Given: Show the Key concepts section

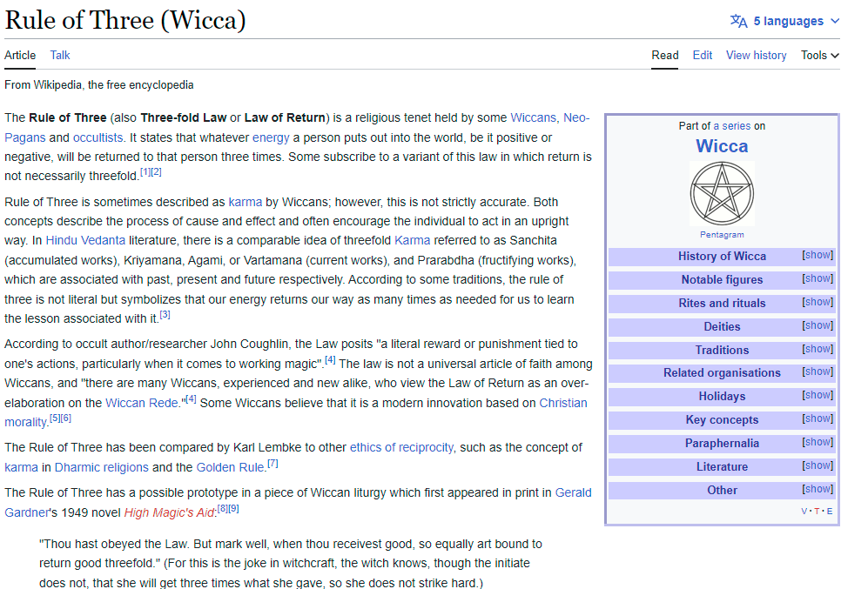Looking at the screenshot, I should pyautogui.click(x=818, y=418).
